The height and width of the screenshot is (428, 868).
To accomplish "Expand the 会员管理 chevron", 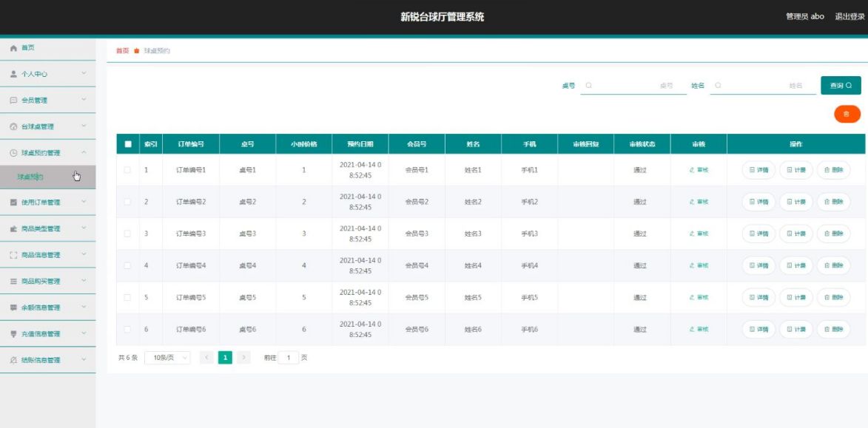I will pos(84,100).
